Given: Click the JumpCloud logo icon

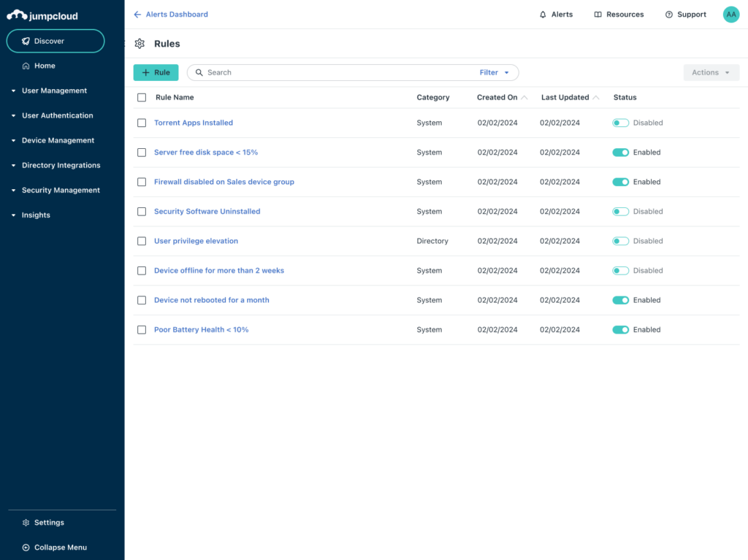Looking at the screenshot, I should 17,15.
